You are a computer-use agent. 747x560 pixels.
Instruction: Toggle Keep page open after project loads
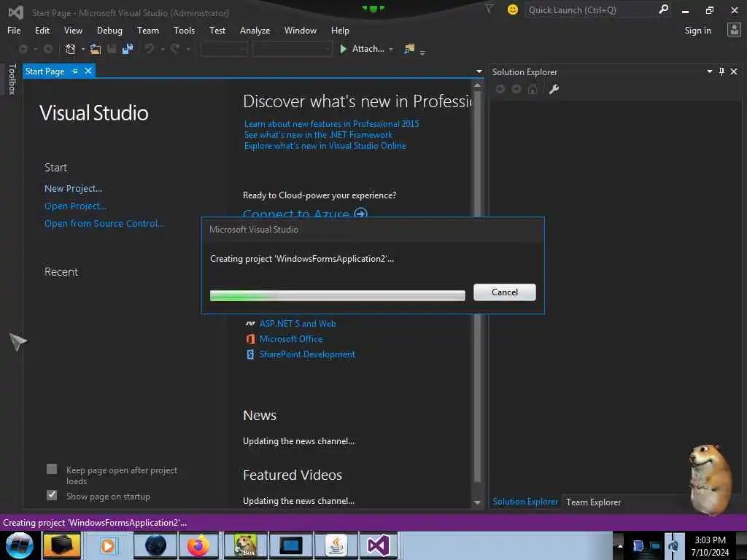coord(52,469)
